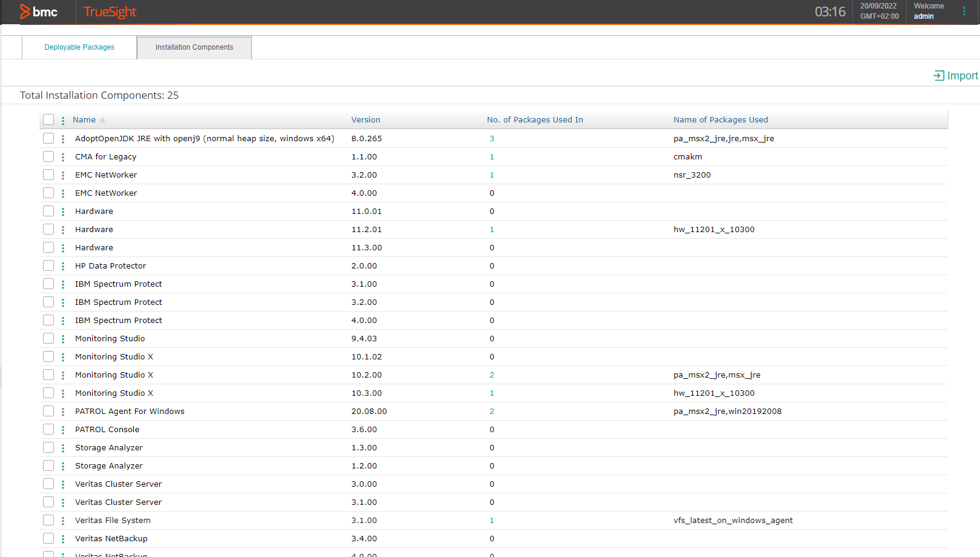This screenshot has width=980, height=557.
Task: Click the TrueSight product title
Action: (x=110, y=12)
